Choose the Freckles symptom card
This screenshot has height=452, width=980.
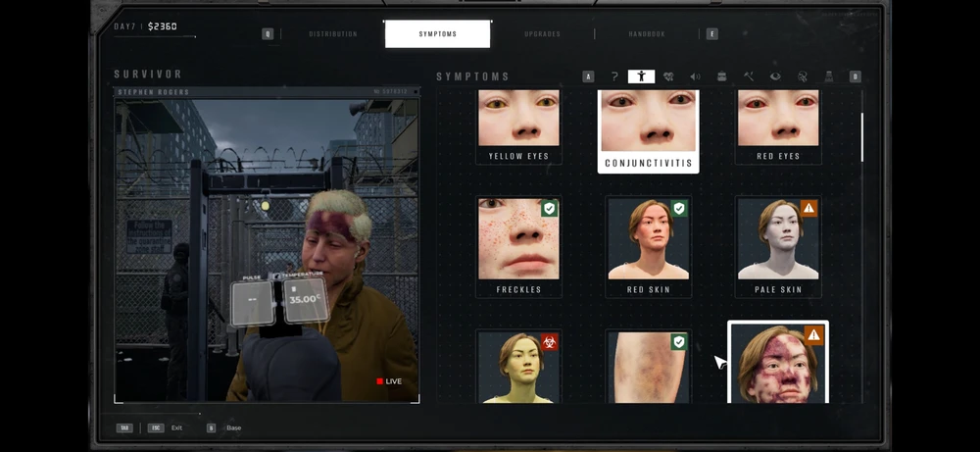(518, 245)
